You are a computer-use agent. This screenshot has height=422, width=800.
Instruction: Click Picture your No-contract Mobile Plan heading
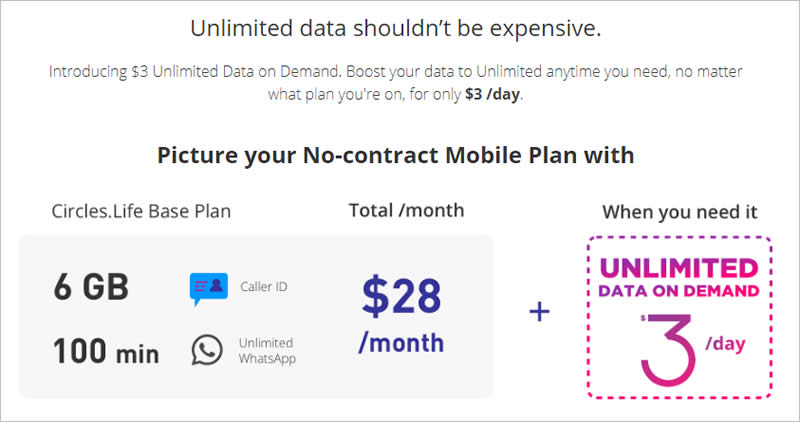pos(395,155)
